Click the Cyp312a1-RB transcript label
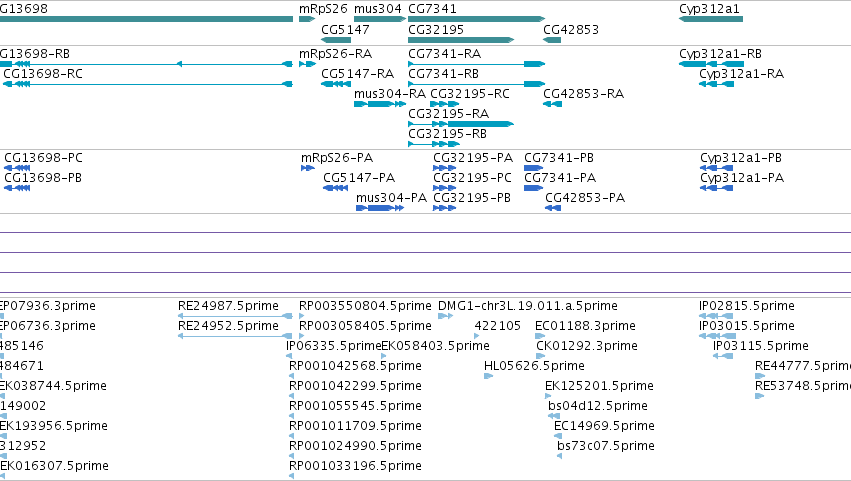This screenshot has height=481, width=851. click(x=720, y=54)
